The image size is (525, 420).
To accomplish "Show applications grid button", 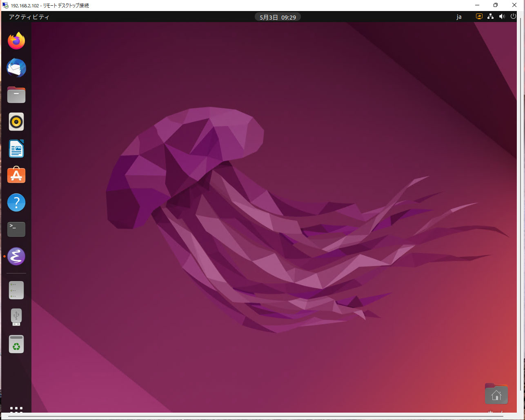I will click(16, 409).
